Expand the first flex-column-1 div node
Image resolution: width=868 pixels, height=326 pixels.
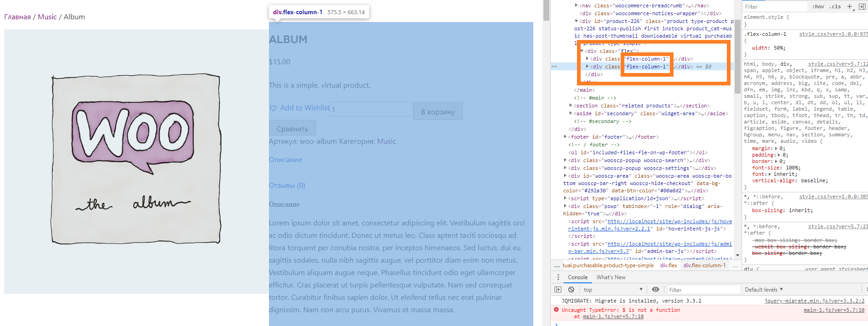(587, 59)
